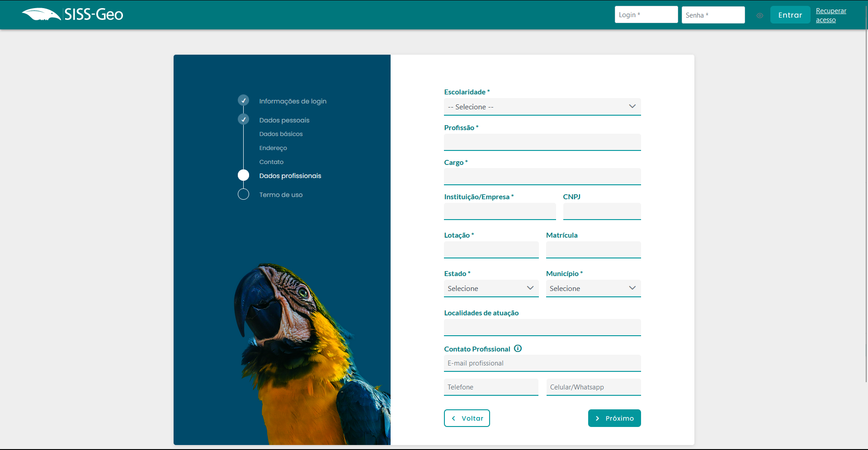
Task: Expand the Município select list
Action: tap(593, 288)
